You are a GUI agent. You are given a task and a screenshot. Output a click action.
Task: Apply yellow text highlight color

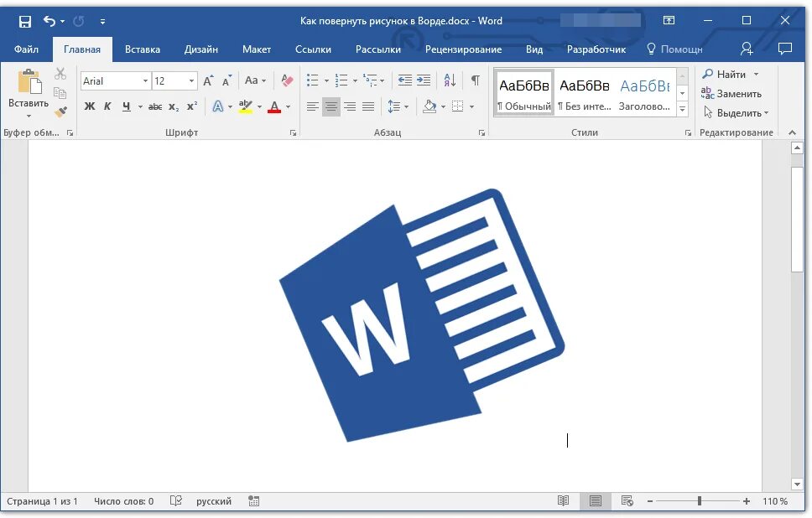click(246, 106)
